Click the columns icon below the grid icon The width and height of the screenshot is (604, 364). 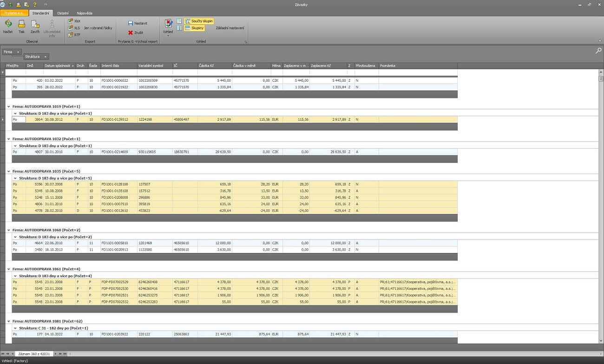tap(179, 28)
